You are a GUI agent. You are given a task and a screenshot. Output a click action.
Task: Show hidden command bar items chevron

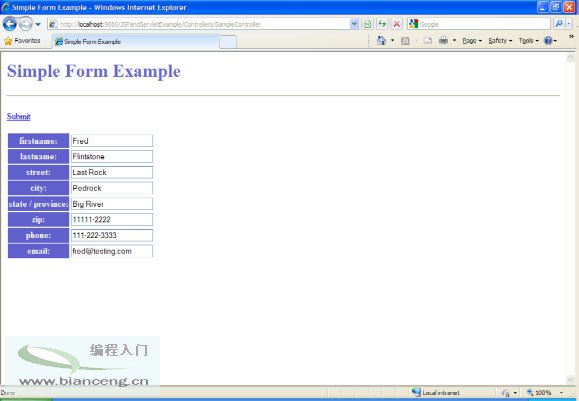[571, 37]
